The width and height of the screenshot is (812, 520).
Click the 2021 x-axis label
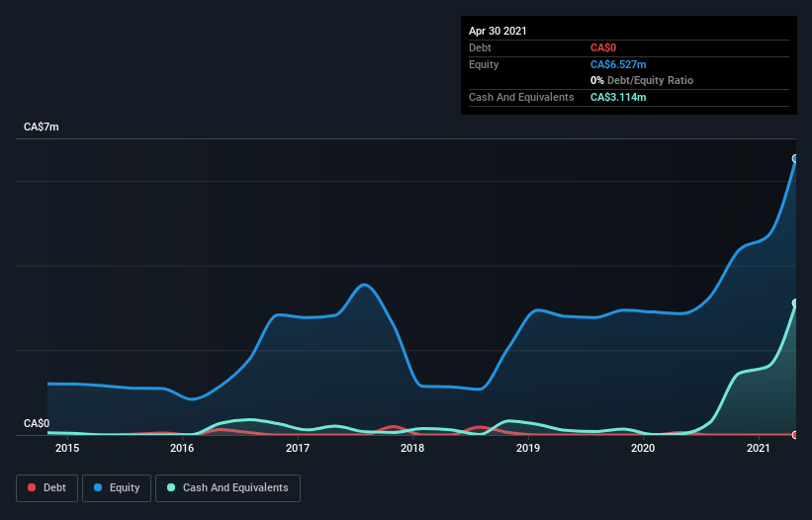759,448
